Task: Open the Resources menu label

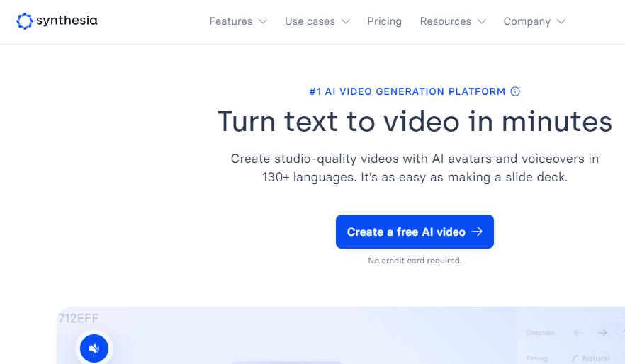Action: pos(445,21)
